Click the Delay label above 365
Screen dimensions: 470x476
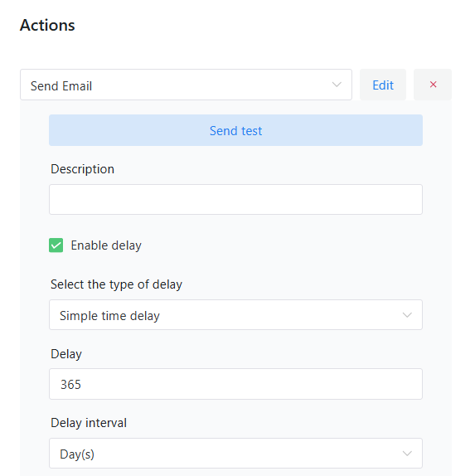[x=66, y=354]
